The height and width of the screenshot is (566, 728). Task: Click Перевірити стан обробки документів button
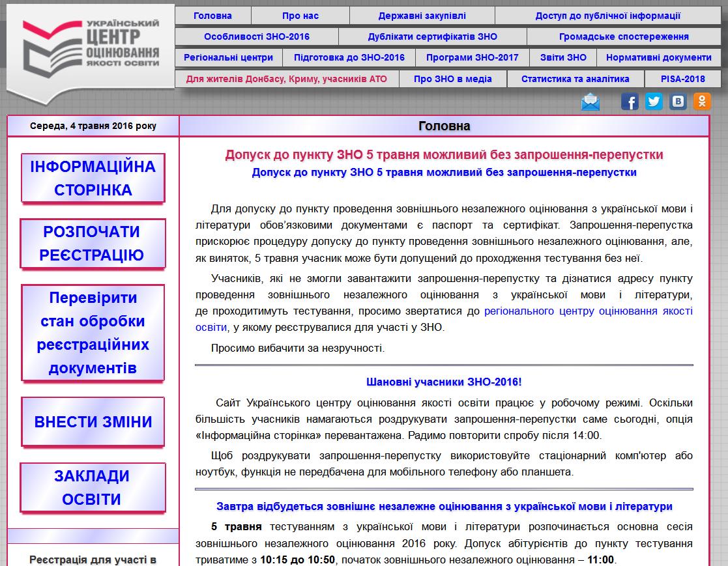93,333
